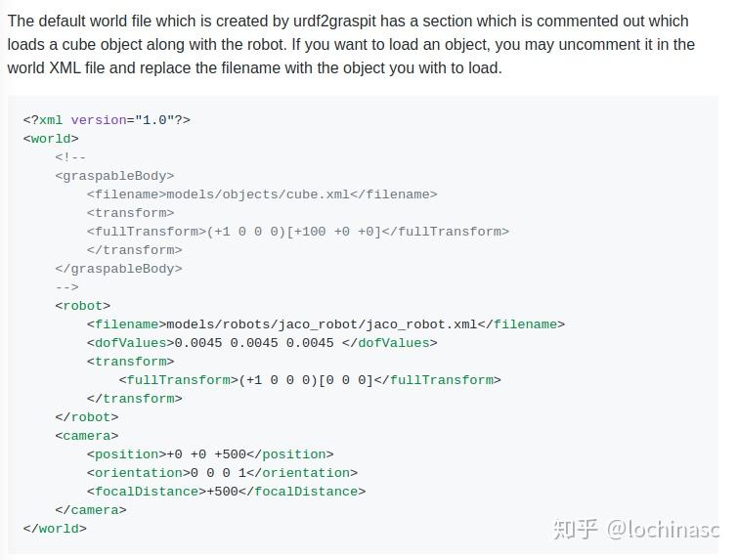The width and height of the screenshot is (738, 560).
Task: Click the comment end marker
Action: [x=66, y=287]
